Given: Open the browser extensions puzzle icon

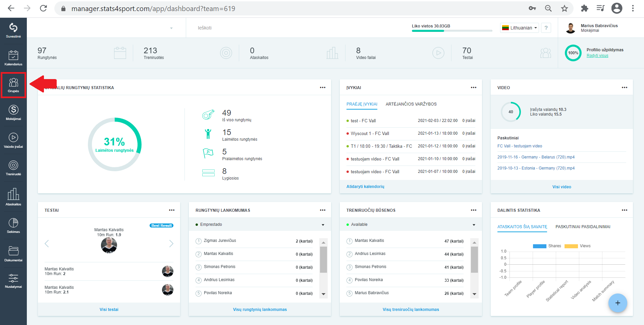Looking at the screenshot, I should pyautogui.click(x=584, y=8).
